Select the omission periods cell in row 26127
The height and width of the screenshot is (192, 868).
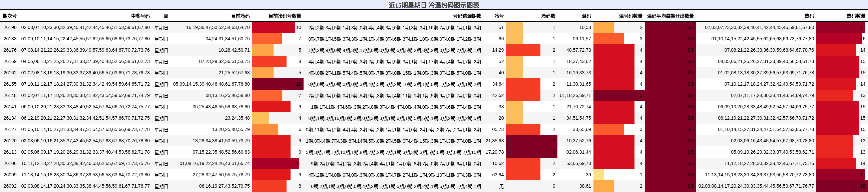pyautogui.click(x=393, y=129)
